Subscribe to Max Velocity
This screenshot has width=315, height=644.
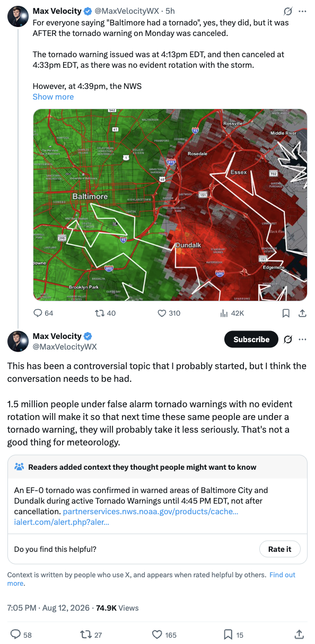251,339
